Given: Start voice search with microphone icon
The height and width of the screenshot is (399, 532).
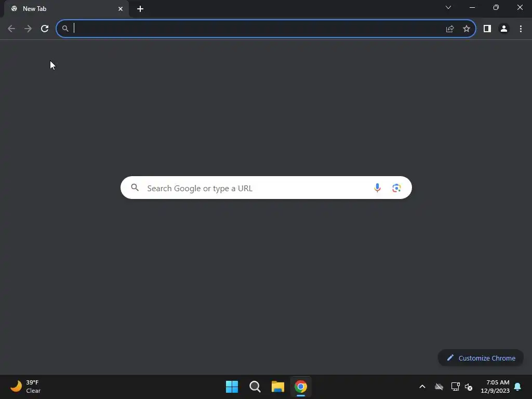Looking at the screenshot, I should coord(377,188).
